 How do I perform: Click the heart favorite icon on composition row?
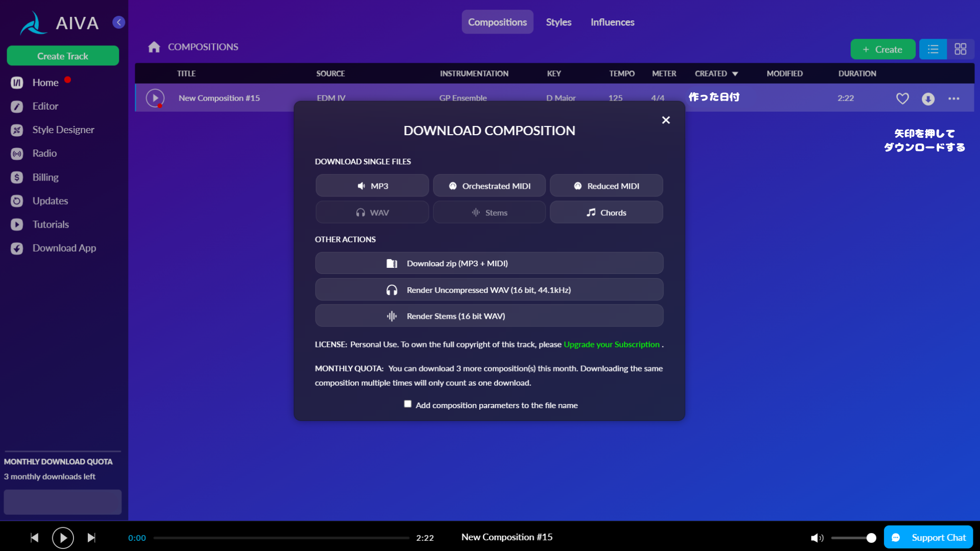pos(902,98)
